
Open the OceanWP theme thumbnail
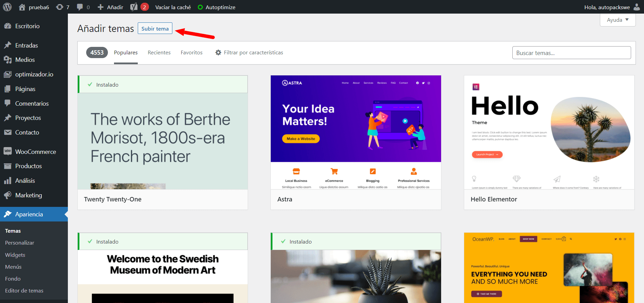pyautogui.click(x=549, y=268)
